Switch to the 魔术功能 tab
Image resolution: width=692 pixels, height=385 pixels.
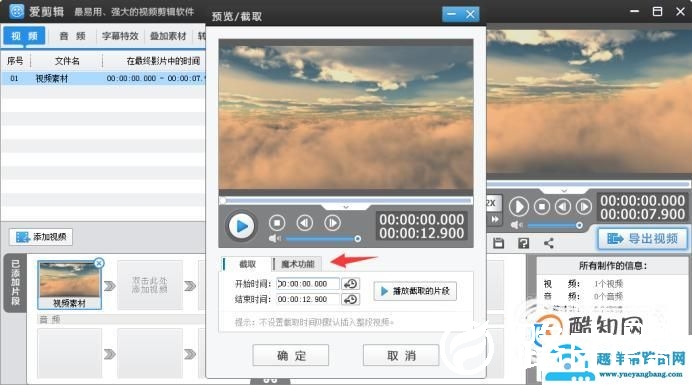(297, 264)
